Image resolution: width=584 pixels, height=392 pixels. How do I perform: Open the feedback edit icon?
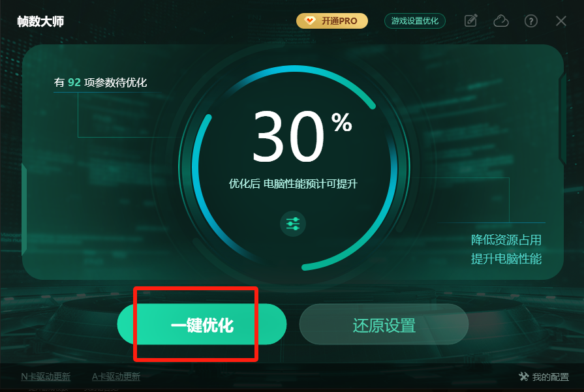[470, 21]
